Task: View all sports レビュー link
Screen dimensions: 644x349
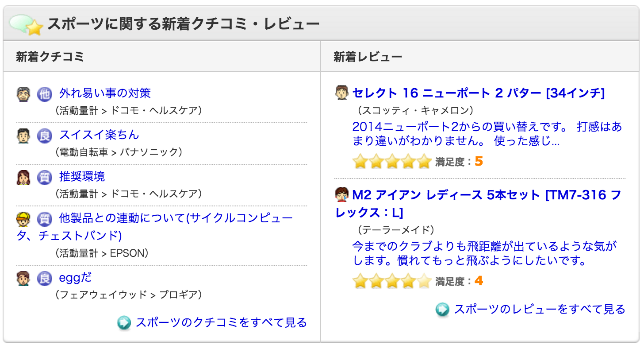Action: click(540, 310)
